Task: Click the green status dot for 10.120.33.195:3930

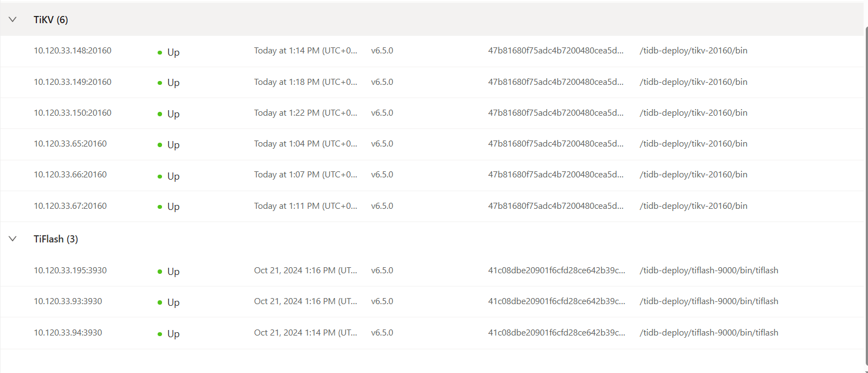Action: pos(160,272)
